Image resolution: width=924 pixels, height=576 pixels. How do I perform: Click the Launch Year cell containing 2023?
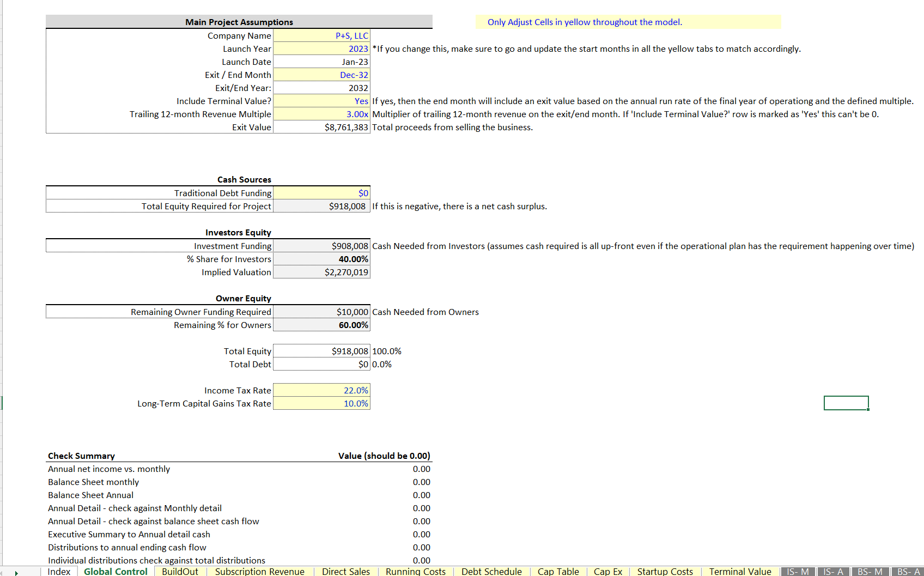click(321, 48)
